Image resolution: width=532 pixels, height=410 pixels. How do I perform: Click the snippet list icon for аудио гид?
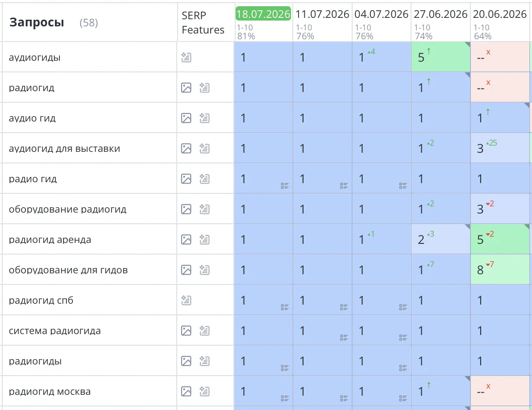[x=204, y=118]
